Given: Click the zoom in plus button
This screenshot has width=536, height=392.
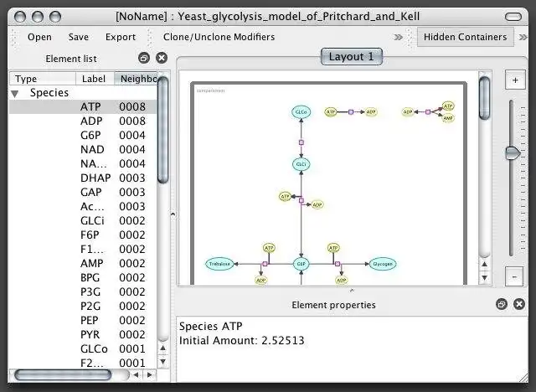Looking at the screenshot, I should (515, 80).
